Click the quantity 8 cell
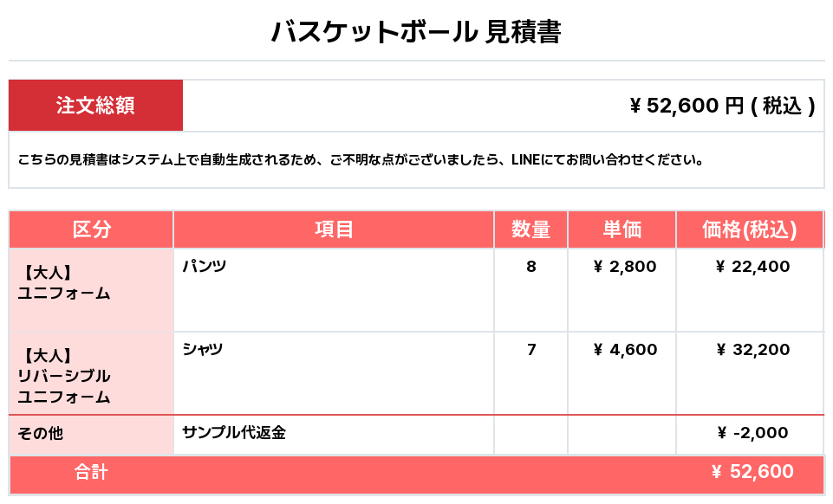The width and height of the screenshot is (833, 504). point(530,289)
